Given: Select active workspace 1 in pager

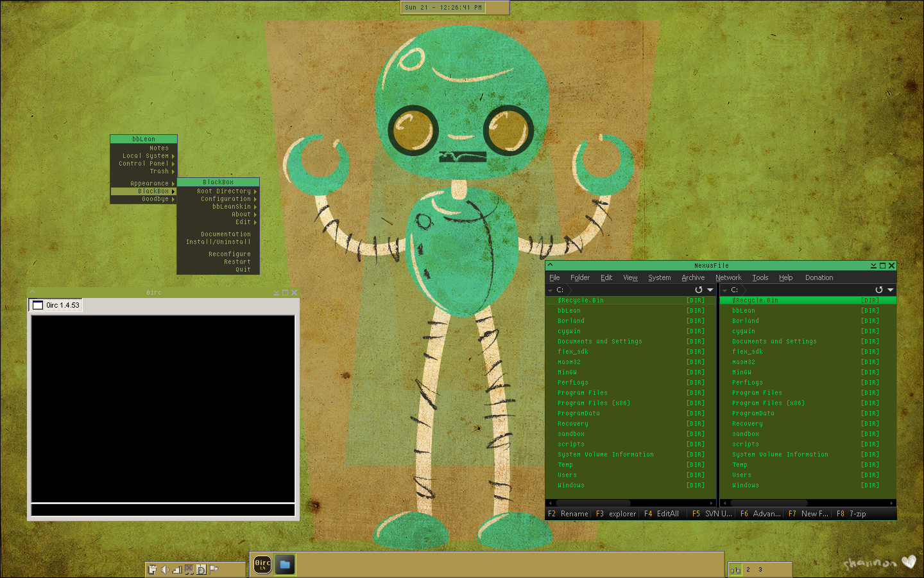Looking at the screenshot, I should 735,570.
